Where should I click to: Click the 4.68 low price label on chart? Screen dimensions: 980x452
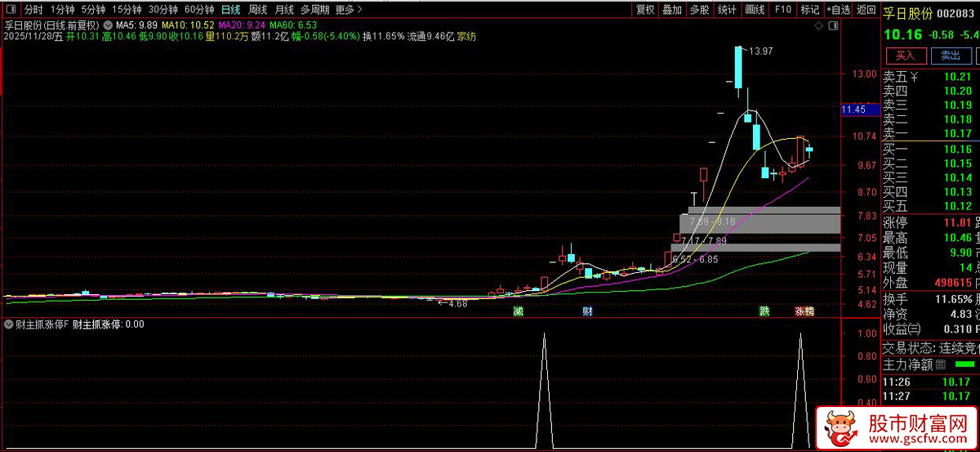(x=457, y=303)
